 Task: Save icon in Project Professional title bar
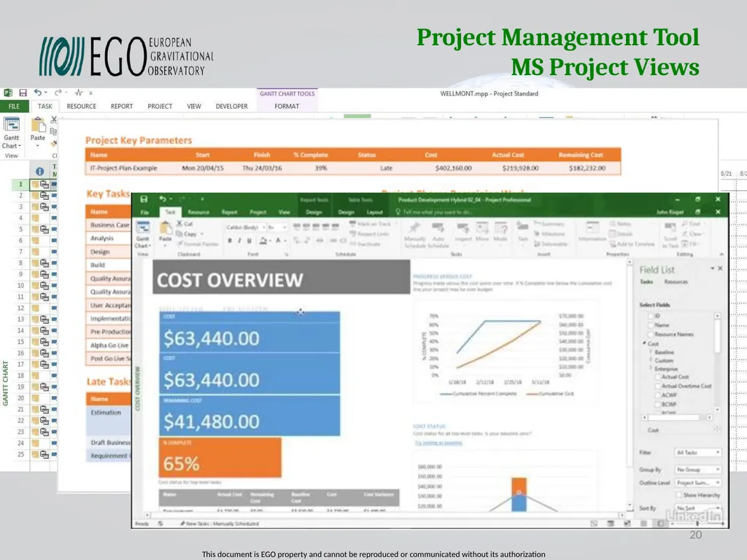point(144,199)
